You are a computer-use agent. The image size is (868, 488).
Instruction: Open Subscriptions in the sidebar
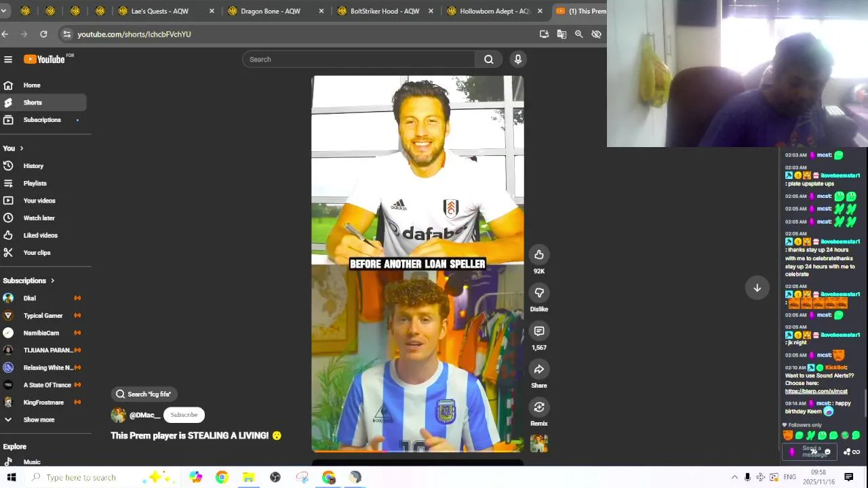43,120
